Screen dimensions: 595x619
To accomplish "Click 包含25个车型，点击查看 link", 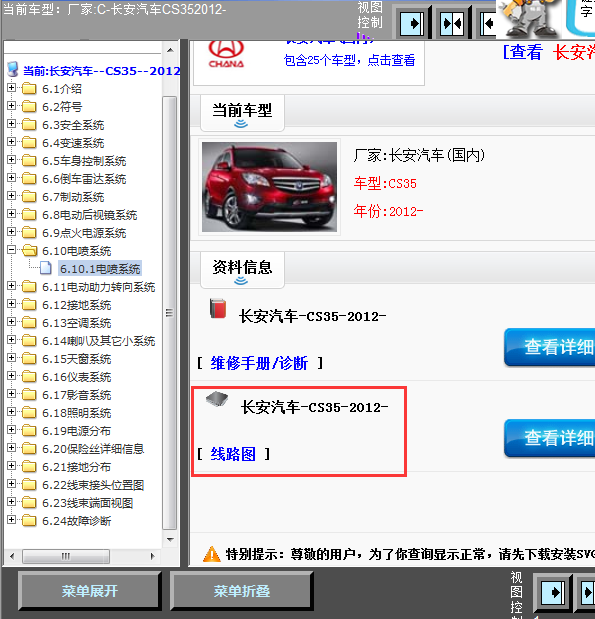I will [x=349, y=60].
